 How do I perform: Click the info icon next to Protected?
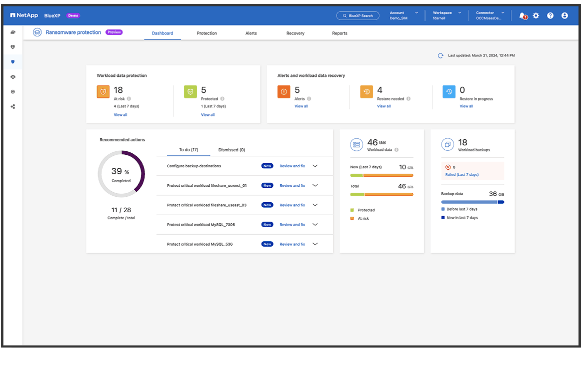222,99
